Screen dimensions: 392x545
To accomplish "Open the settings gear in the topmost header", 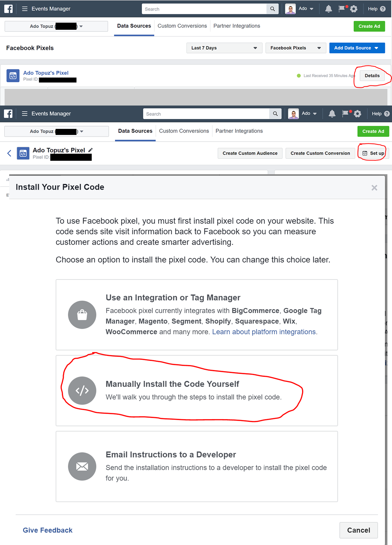I will pyautogui.click(x=354, y=9).
